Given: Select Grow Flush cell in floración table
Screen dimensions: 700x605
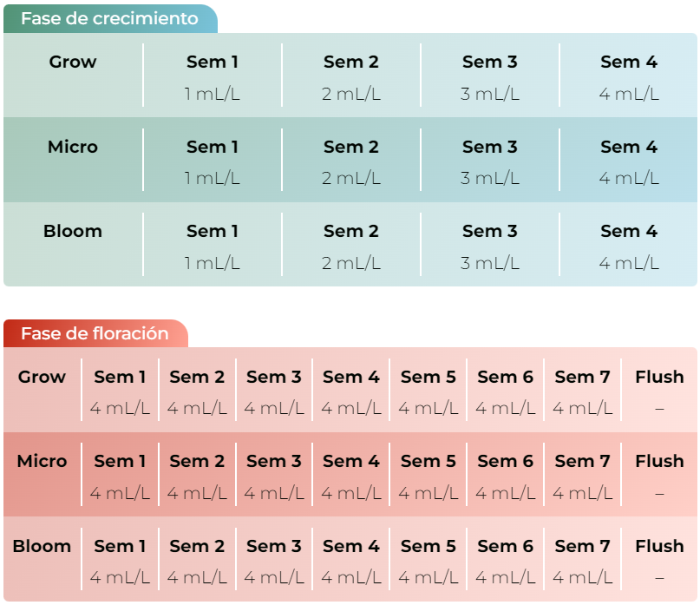Looking at the screenshot, I should click(x=659, y=390).
